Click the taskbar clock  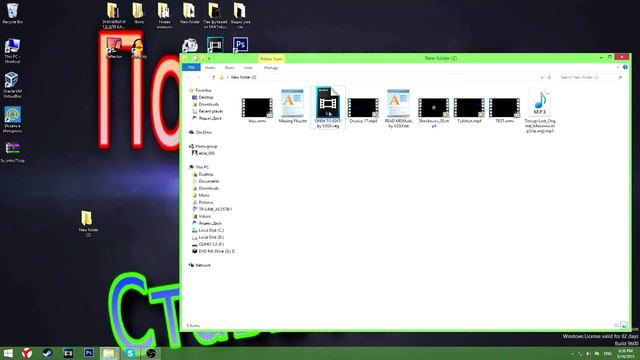coord(625,353)
